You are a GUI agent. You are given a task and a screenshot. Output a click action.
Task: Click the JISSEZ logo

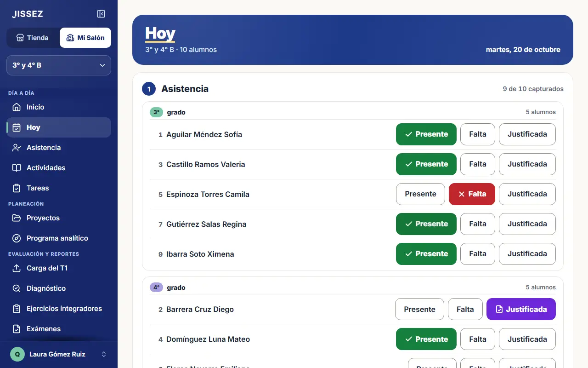pyautogui.click(x=28, y=14)
